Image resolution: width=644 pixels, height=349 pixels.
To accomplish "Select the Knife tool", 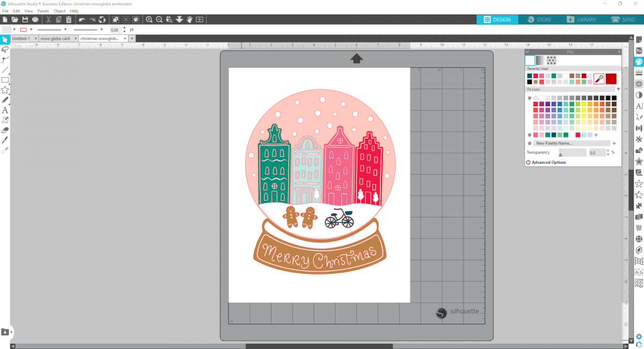I will [x=5, y=140].
